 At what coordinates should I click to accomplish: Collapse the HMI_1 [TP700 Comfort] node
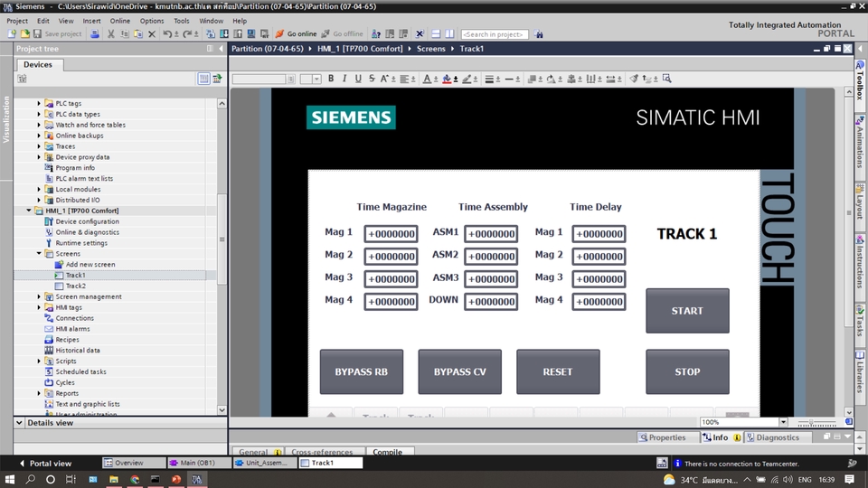pos(29,211)
